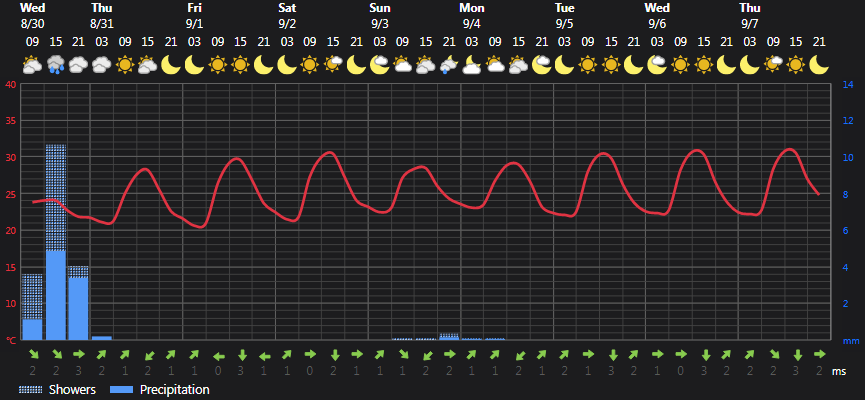865x400 pixels.
Task: Select the moon icon for Fri 9/1 at 03
Action: [x=194, y=64]
